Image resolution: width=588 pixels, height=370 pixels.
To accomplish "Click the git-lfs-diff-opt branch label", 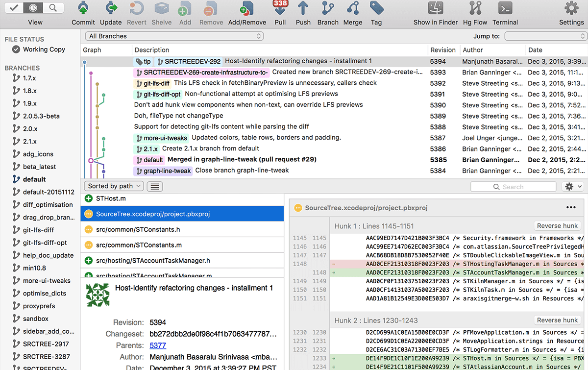I will click(x=158, y=95).
